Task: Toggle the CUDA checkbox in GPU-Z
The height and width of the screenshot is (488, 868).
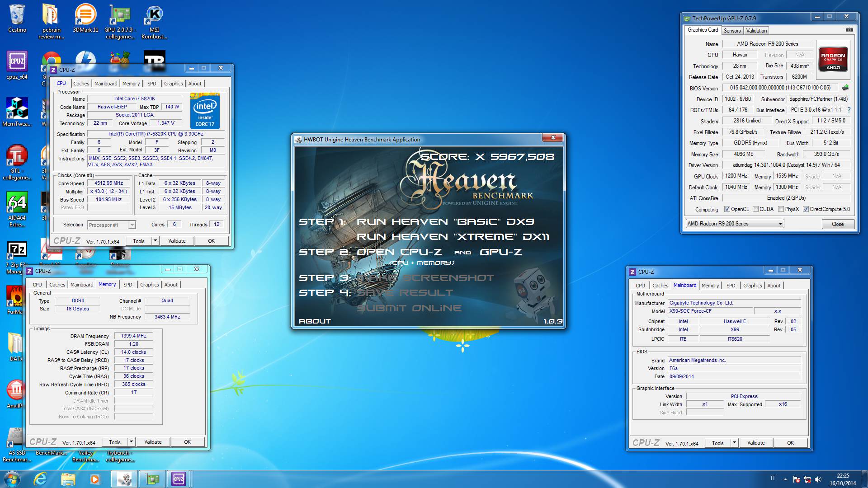Action: (755, 209)
